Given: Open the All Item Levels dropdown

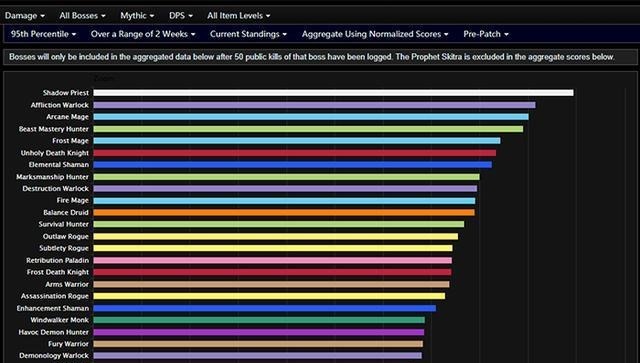Looking at the screenshot, I should pyautogui.click(x=238, y=16).
